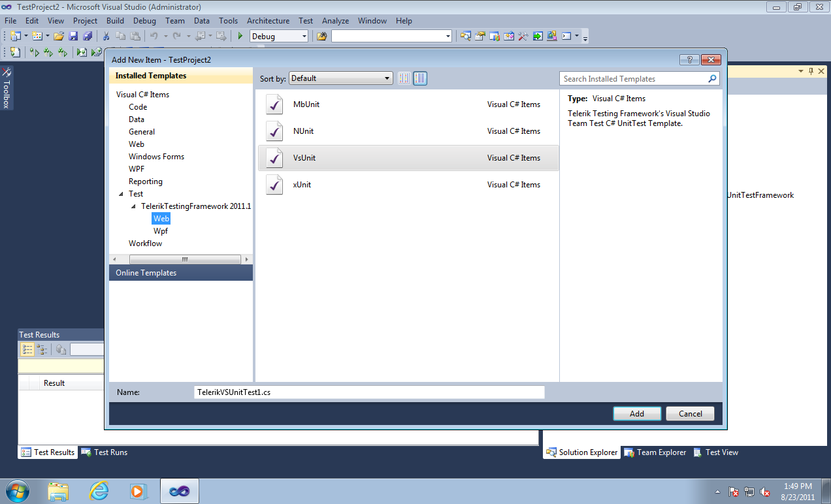Click the Add button
831x504 pixels.
637,413
